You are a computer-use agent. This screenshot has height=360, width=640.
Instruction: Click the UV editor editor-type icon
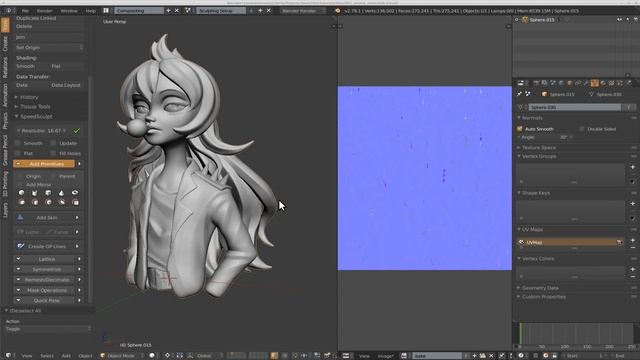[x=346, y=356]
